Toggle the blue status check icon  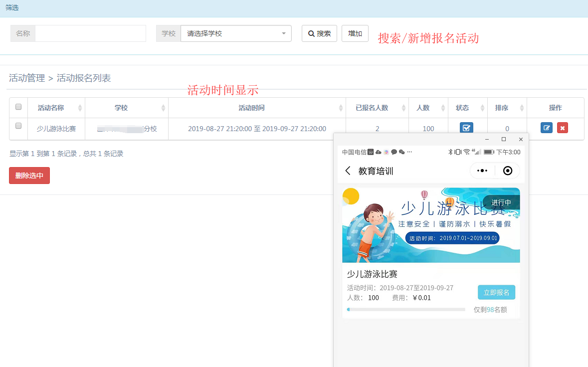pos(466,128)
